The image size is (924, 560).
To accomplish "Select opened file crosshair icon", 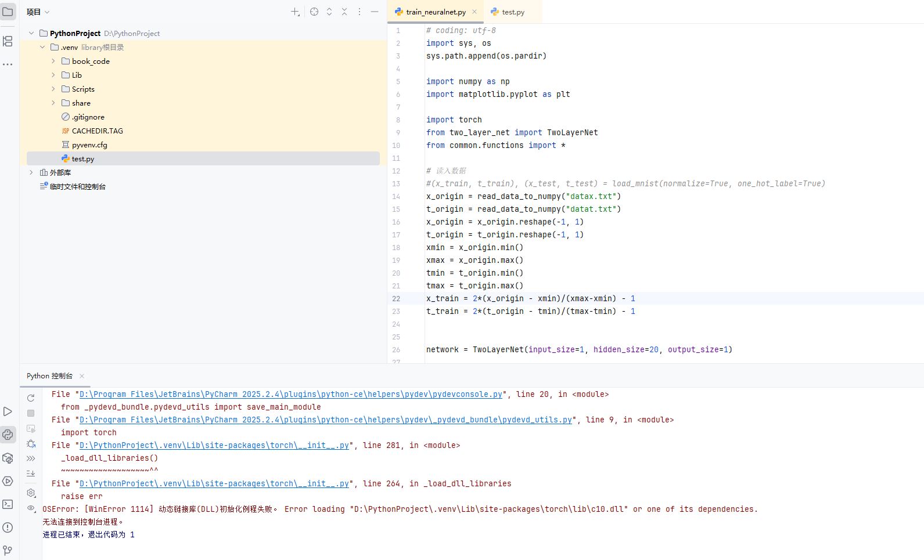I will [314, 12].
